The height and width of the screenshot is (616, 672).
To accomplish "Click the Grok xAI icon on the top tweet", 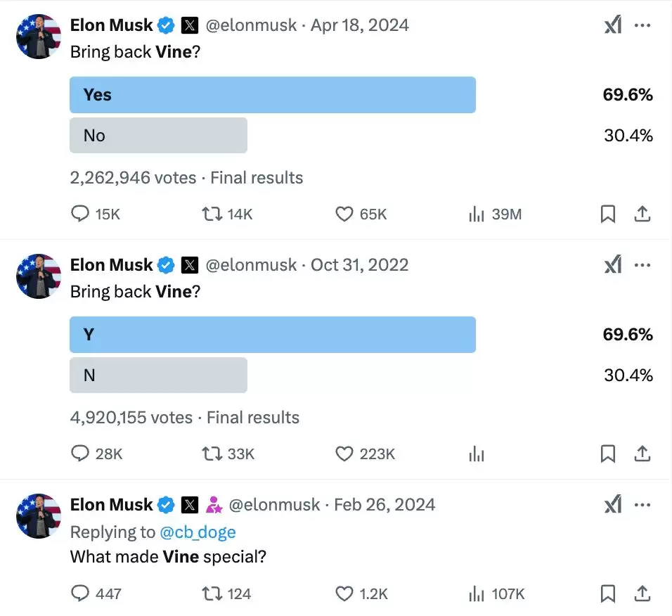I will tap(613, 25).
